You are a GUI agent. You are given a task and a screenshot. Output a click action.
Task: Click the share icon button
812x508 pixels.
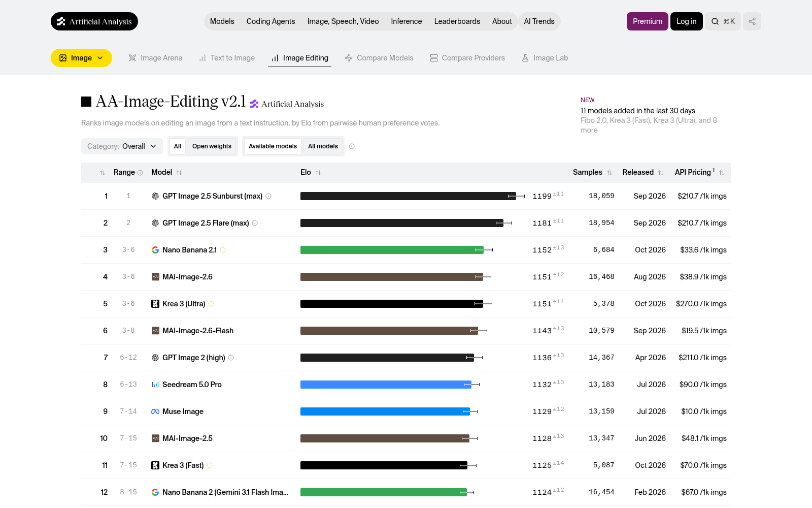click(752, 21)
